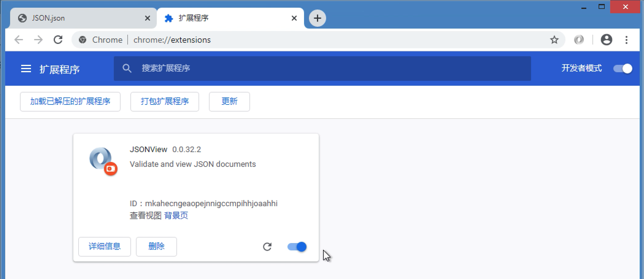Maximize the Chrome window
This screenshot has width=644, height=279.
pos(601,7)
